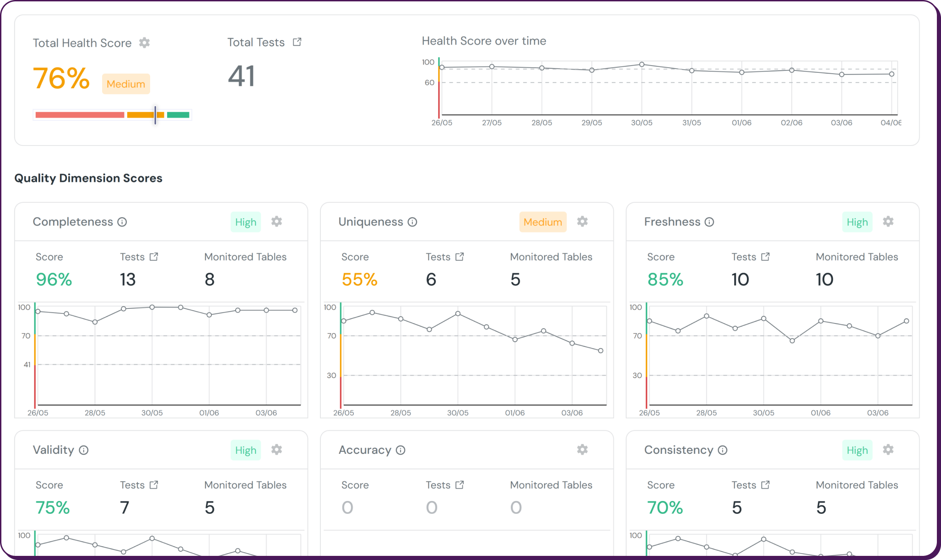Open Freshness settings gear
The width and height of the screenshot is (941, 560).
click(x=888, y=221)
